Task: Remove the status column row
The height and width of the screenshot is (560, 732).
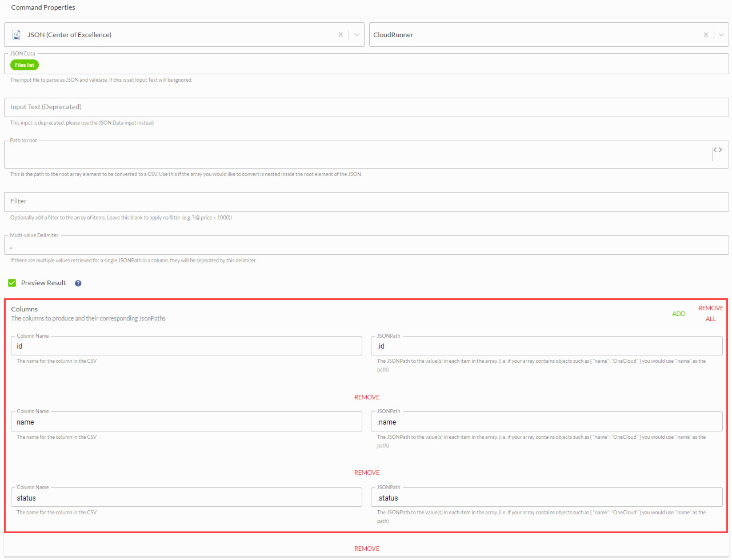Action: 366,549
